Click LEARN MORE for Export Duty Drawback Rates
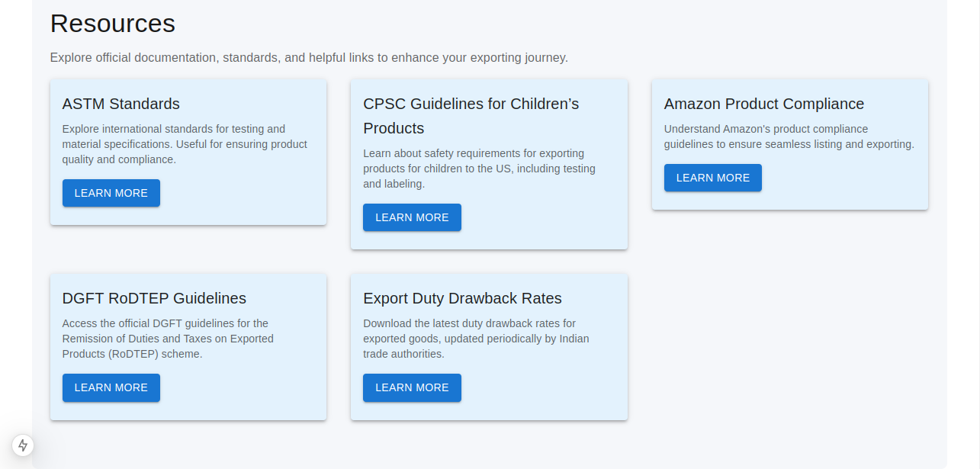The width and height of the screenshot is (980, 469). 412,387
